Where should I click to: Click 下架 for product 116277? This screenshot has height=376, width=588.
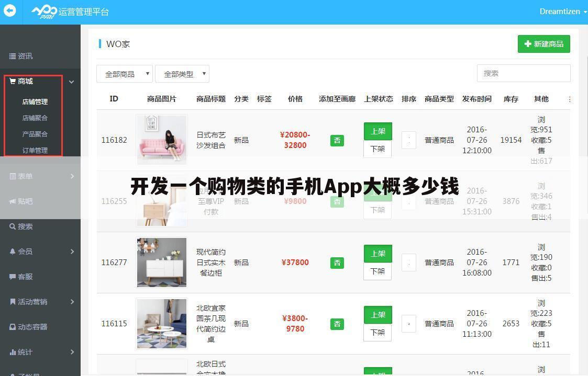tap(378, 271)
